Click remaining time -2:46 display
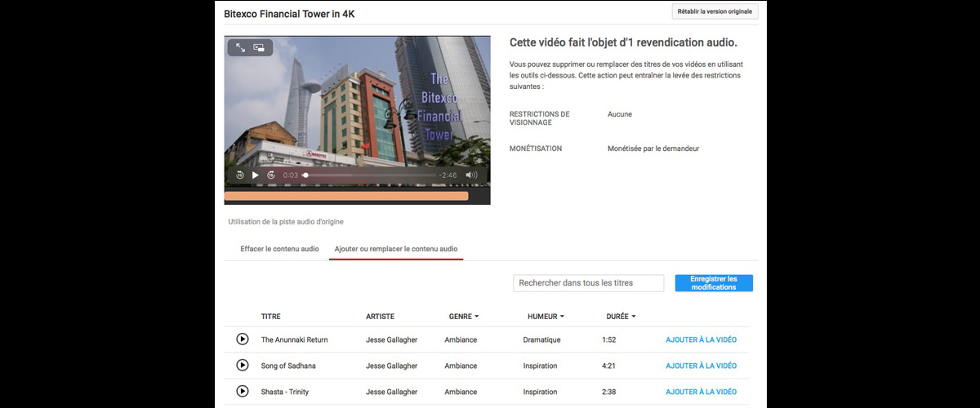Screen dimensions: 980x408 (x=448, y=175)
